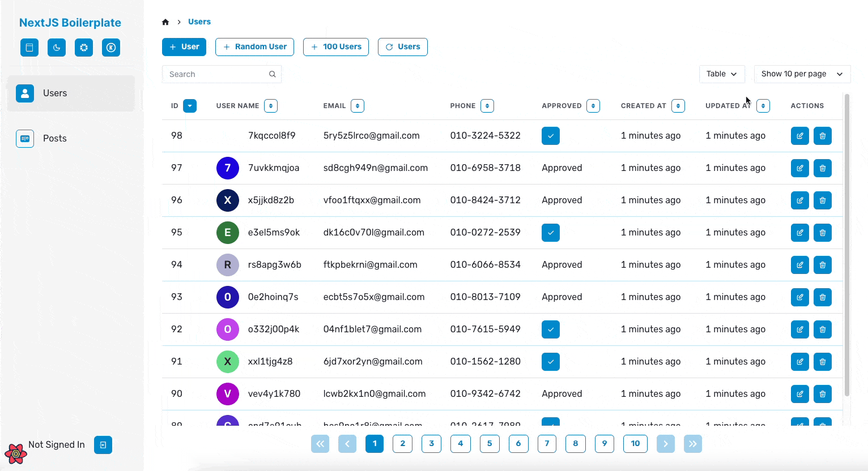Edit user 7uvkkmqjoa
Image resolution: width=868 pixels, height=471 pixels.
[x=800, y=168]
